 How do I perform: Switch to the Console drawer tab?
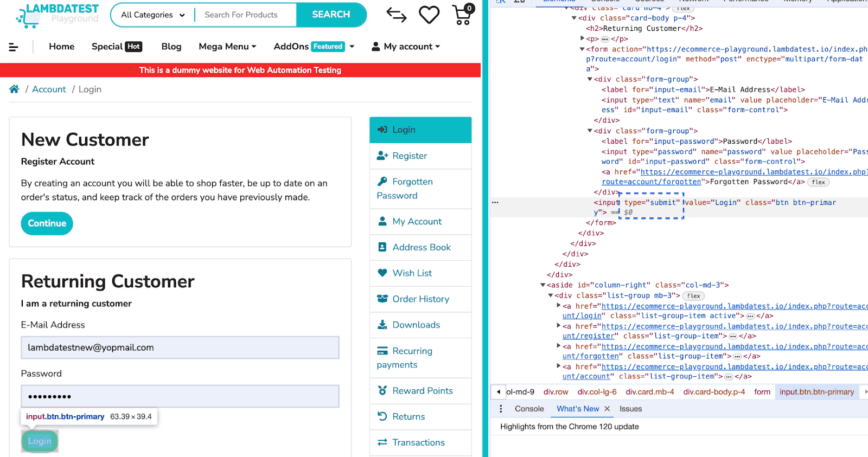tap(529, 409)
